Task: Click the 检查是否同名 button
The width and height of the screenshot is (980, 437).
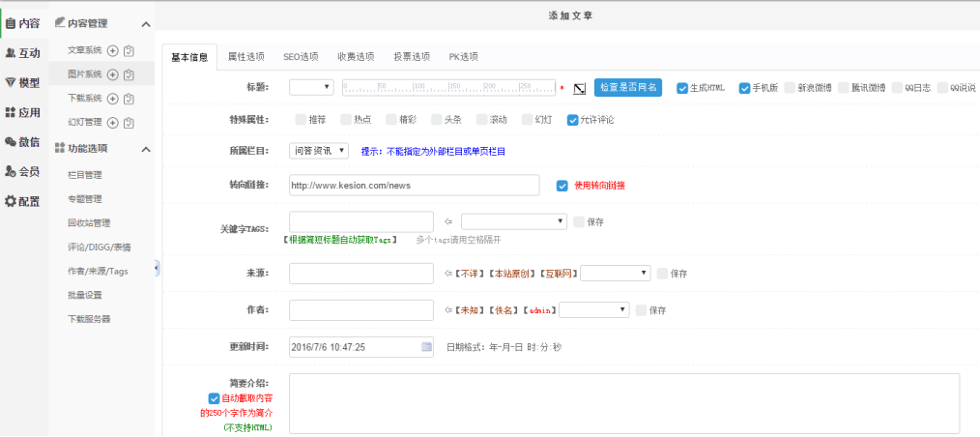Action: coord(628,87)
